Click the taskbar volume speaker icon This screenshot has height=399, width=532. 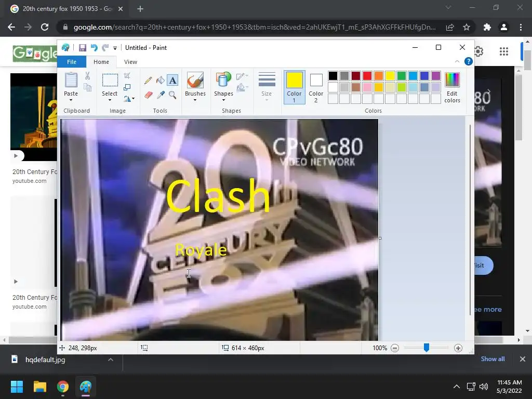pyautogui.click(x=484, y=387)
